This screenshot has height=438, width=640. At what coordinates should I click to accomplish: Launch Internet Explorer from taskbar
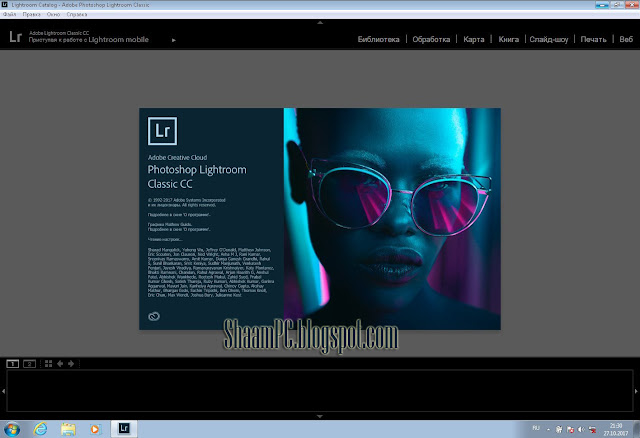point(40,429)
